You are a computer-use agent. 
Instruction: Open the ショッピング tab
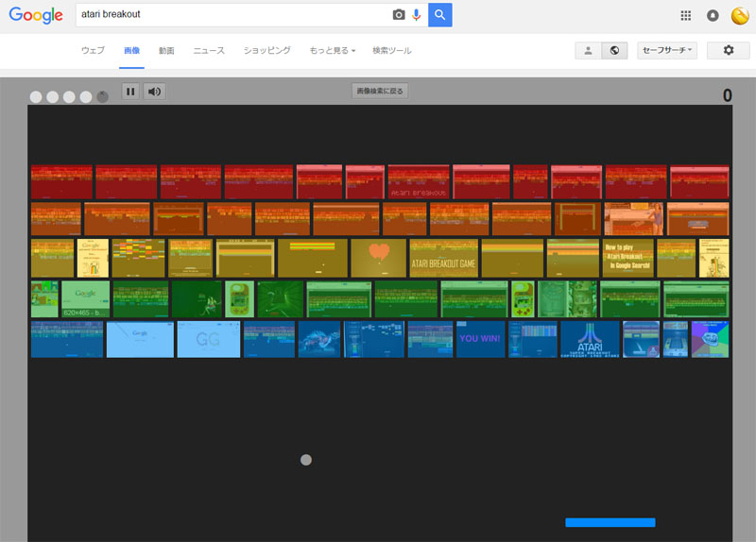click(x=267, y=51)
